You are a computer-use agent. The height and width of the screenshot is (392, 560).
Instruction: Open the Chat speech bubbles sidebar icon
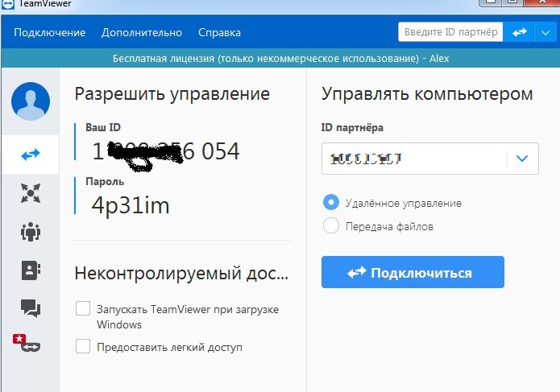(x=31, y=308)
